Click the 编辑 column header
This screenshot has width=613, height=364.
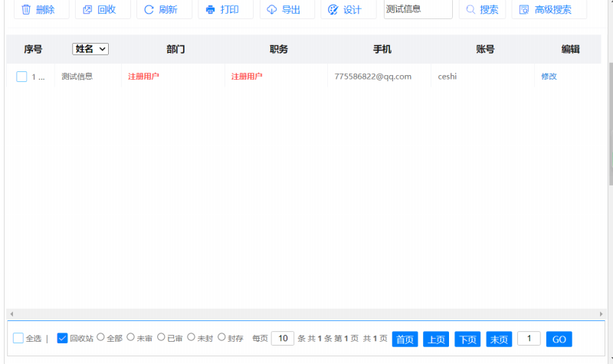[570, 49]
